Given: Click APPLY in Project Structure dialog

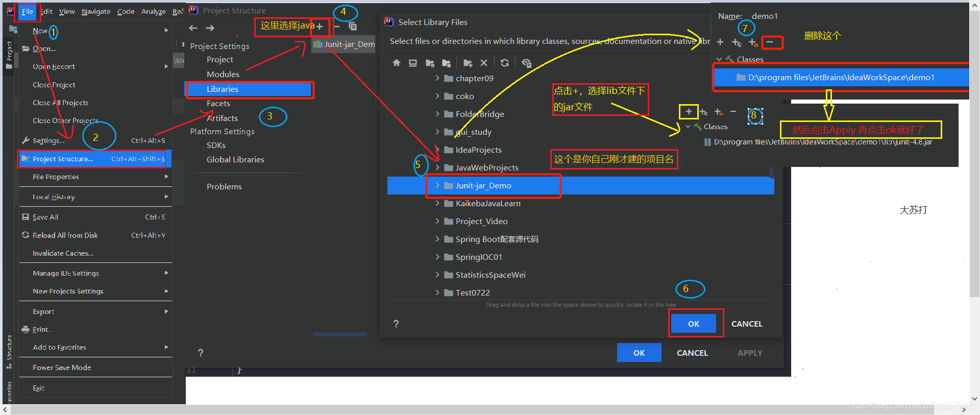Looking at the screenshot, I should (750, 353).
